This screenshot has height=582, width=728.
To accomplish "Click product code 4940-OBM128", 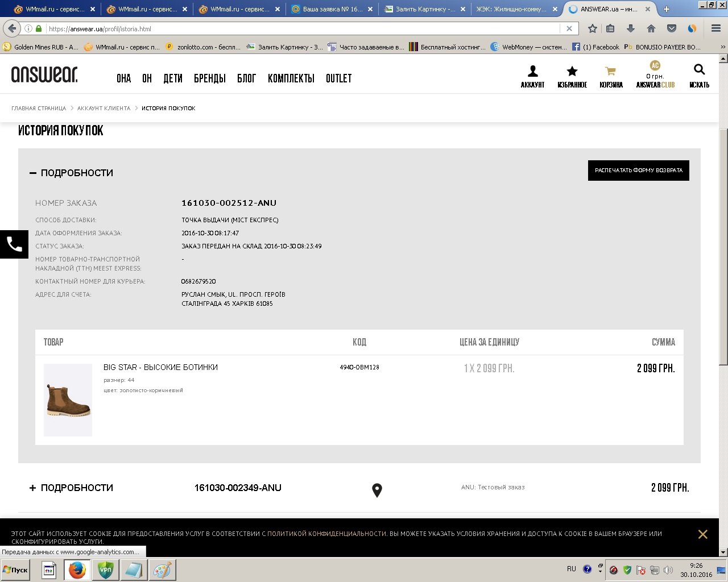I will tap(359, 367).
